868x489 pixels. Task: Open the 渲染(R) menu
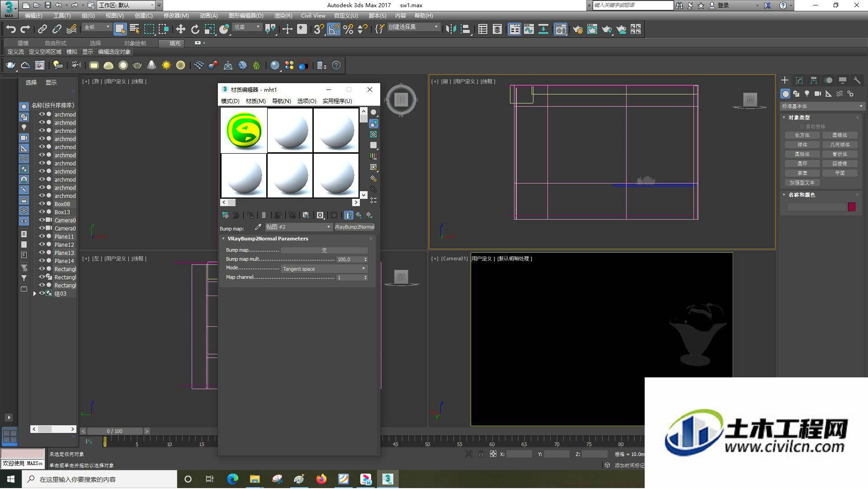point(283,16)
